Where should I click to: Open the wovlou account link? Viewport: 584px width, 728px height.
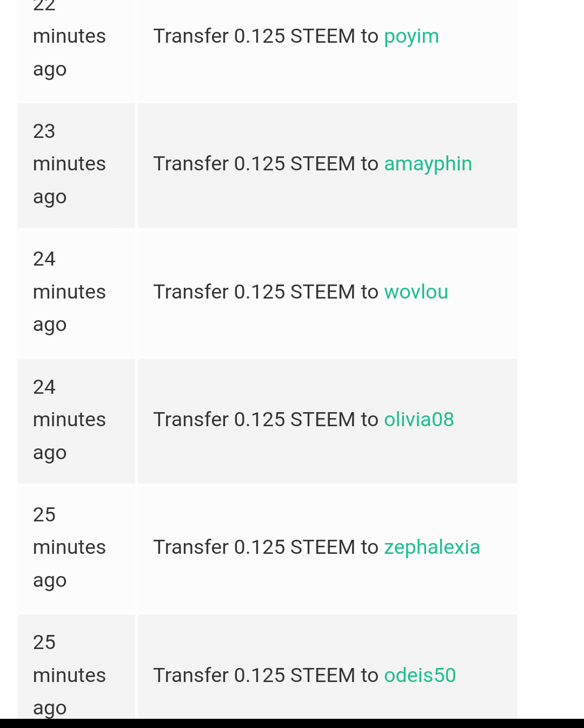coord(416,292)
